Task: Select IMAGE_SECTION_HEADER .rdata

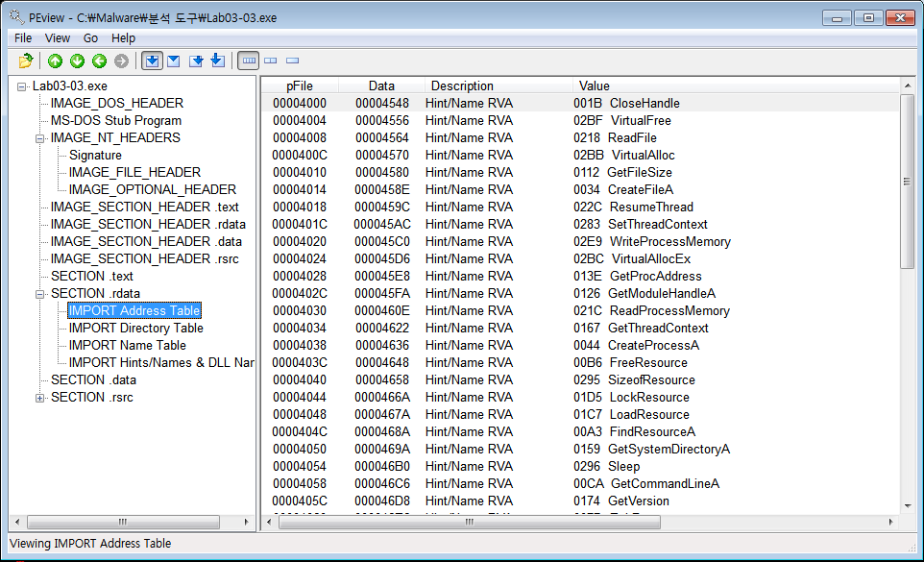Action: [x=148, y=225]
